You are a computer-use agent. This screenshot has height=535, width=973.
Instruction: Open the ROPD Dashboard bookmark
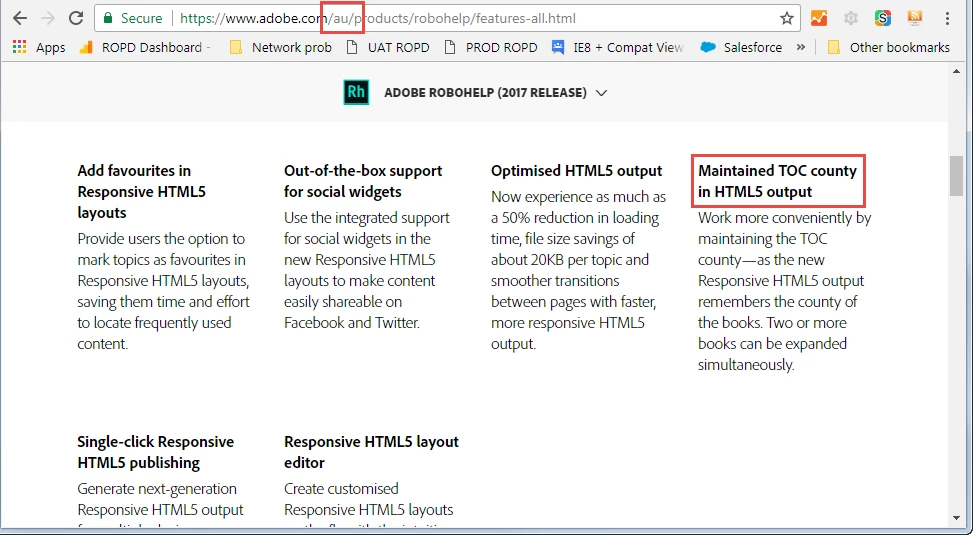point(145,47)
